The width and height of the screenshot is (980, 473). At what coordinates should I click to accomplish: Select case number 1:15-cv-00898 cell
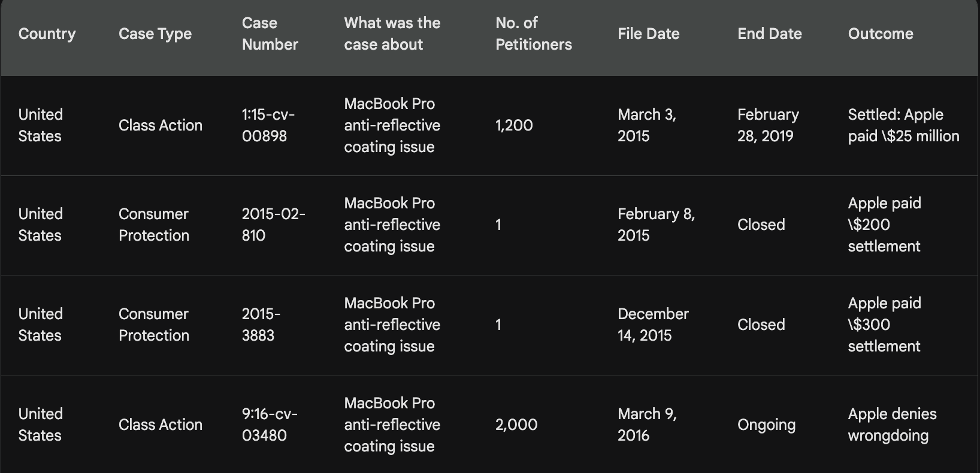coord(268,125)
